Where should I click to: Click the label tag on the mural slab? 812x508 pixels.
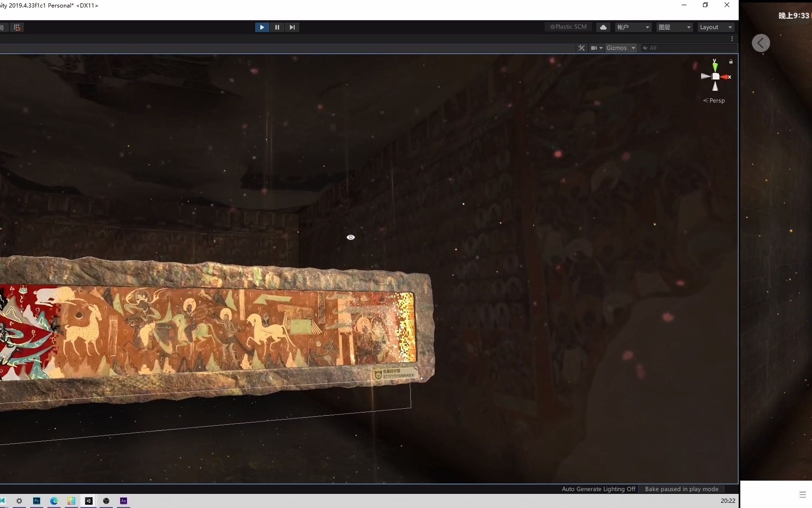pyautogui.click(x=395, y=374)
